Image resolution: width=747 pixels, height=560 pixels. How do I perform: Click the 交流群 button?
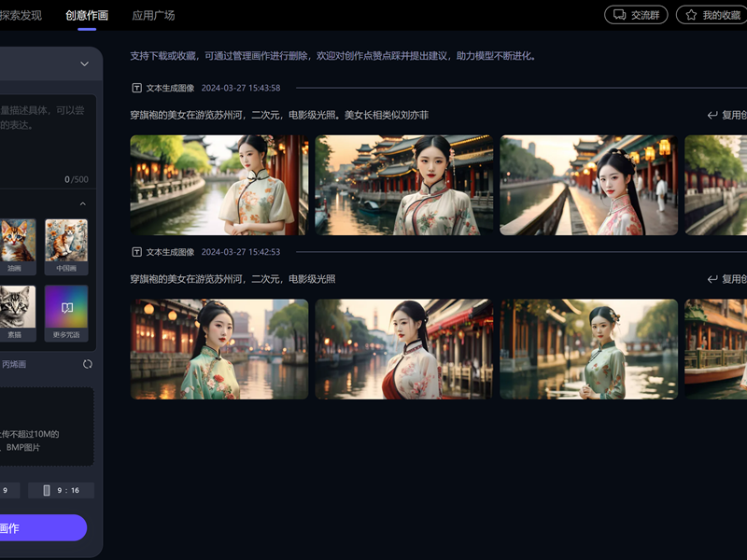pos(636,15)
